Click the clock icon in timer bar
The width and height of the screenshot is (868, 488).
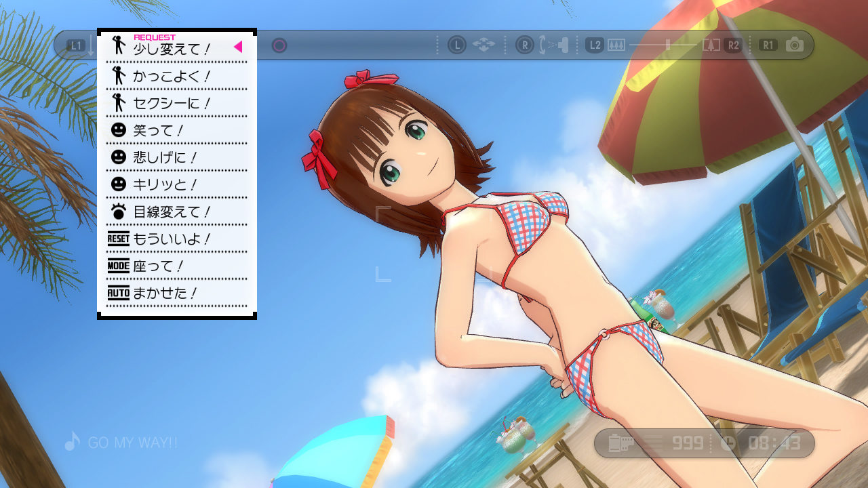click(x=728, y=443)
